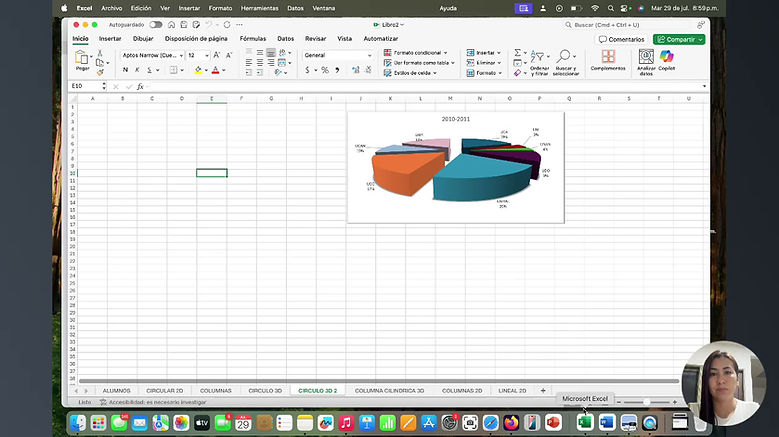
Task: Click the zoom slider in status bar
Action: coord(646,402)
